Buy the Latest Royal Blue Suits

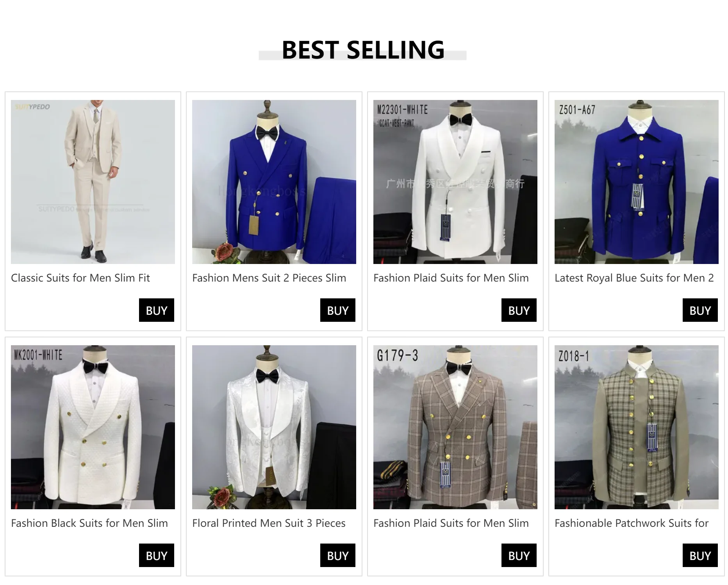[x=700, y=310]
